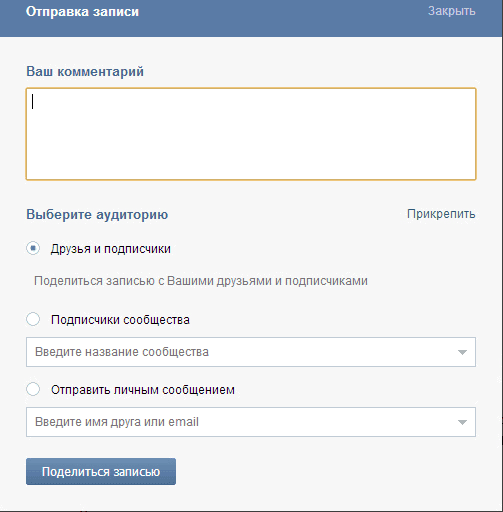Enable the Отправить личным сообщением radio button
Screen dimensions: 503x512
(33, 389)
